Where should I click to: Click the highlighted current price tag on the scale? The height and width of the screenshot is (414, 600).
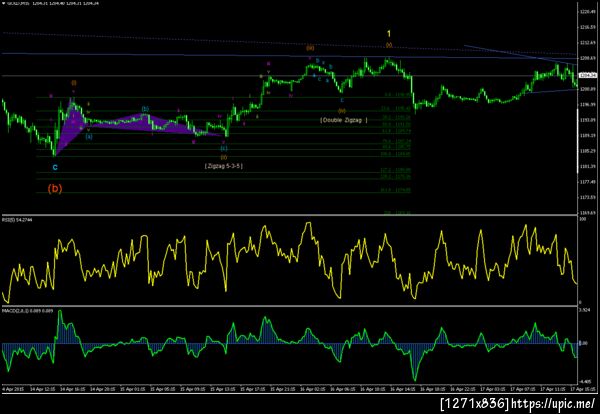click(589, 75)
